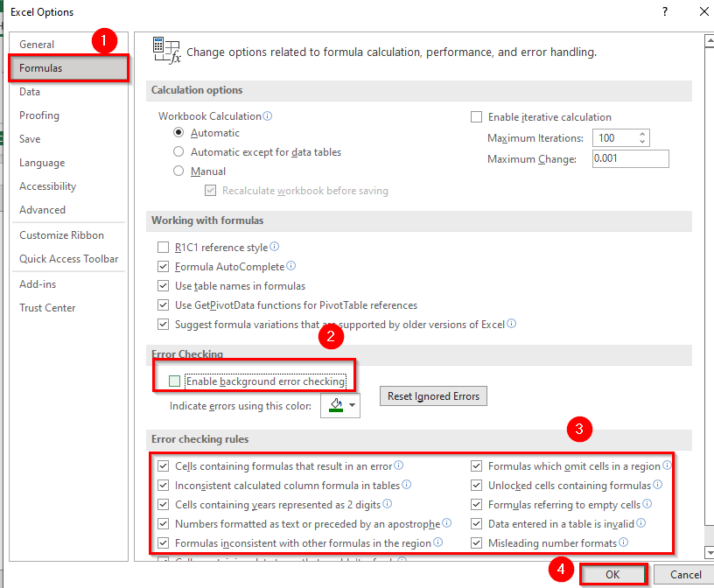Click the Maximum Iterations input field
Viewport: 714px width, 588px height.
[x=615, y=138]
